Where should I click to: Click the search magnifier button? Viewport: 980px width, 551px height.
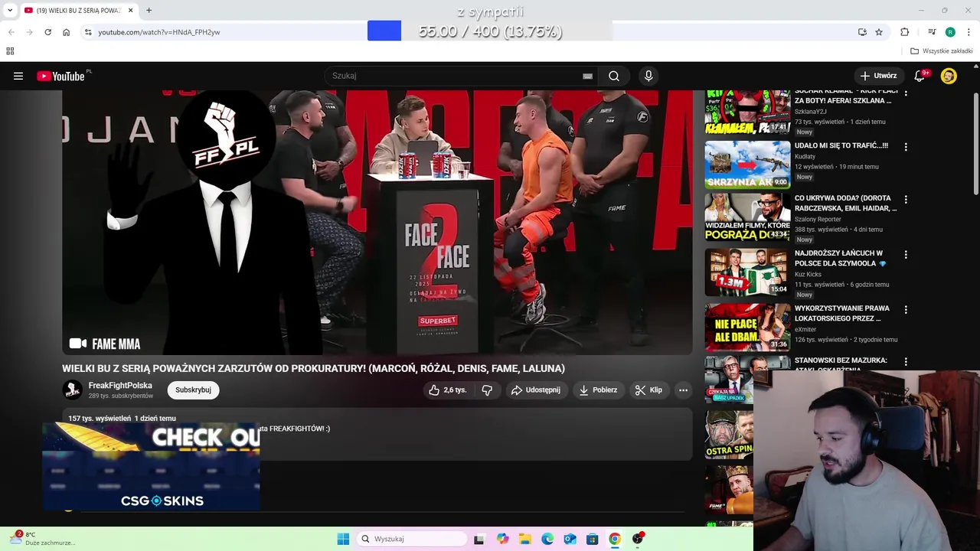click(x=614, y=76)
